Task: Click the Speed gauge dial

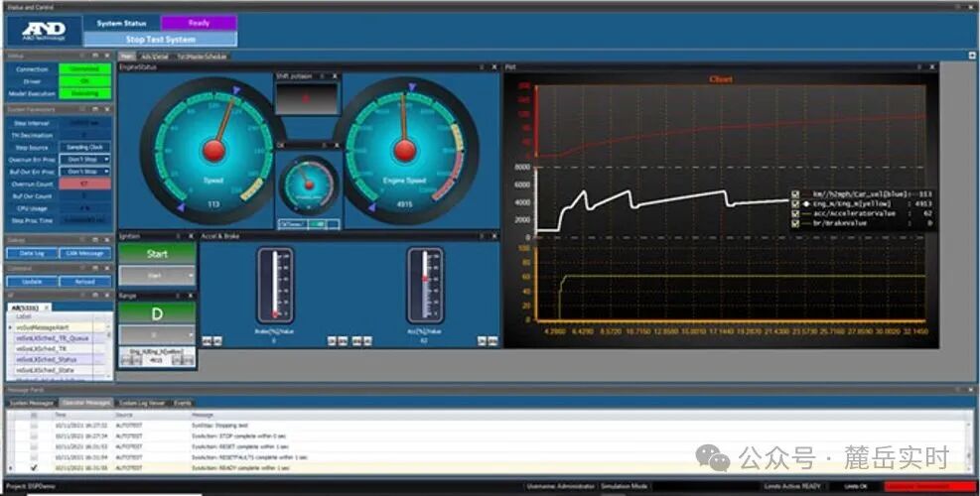Action: [213, 151]
